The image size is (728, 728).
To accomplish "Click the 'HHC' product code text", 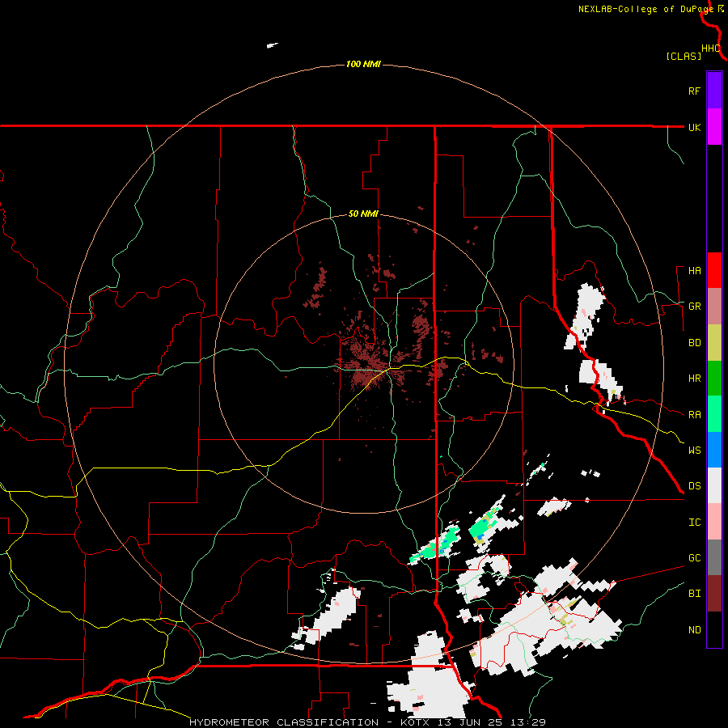I will point(711,49).
